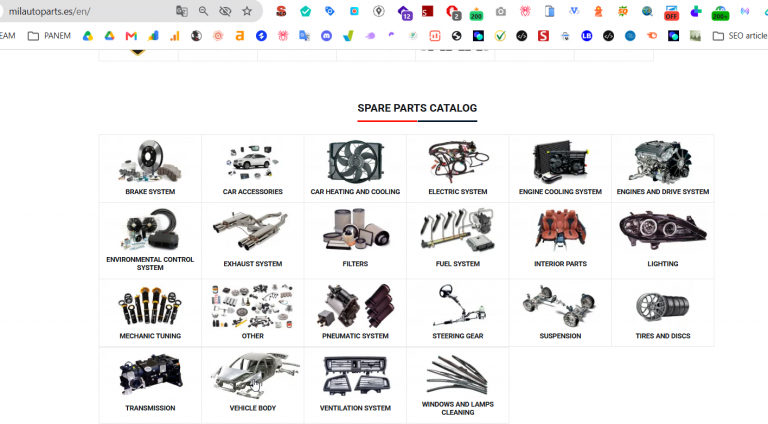This screenshot has width=768, height=424.
Task: Toggle the crossed-eye tracking protection icon
Action: [x=225, y=11]
